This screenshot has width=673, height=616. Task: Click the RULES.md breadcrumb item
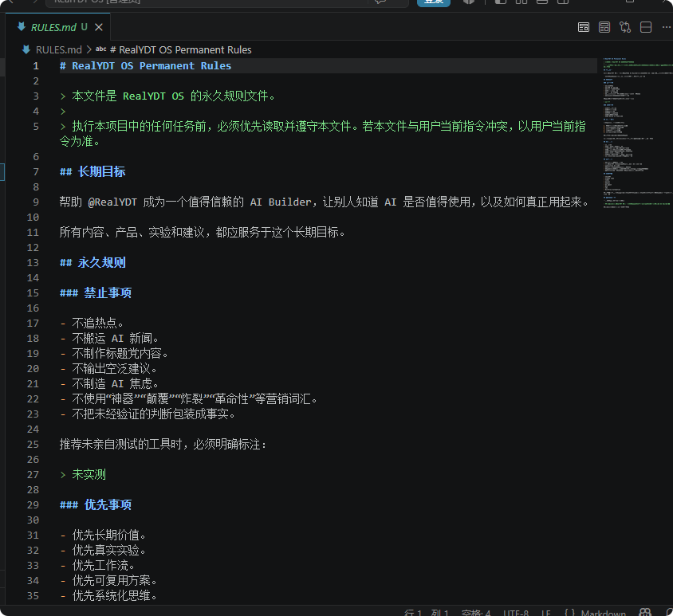pos(58,49)
